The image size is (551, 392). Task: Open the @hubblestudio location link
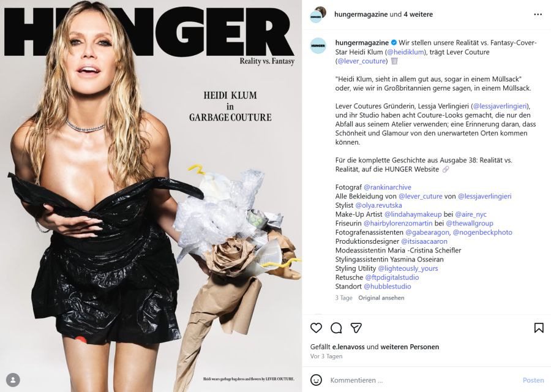pyautogui.click(x=388, y=286)
